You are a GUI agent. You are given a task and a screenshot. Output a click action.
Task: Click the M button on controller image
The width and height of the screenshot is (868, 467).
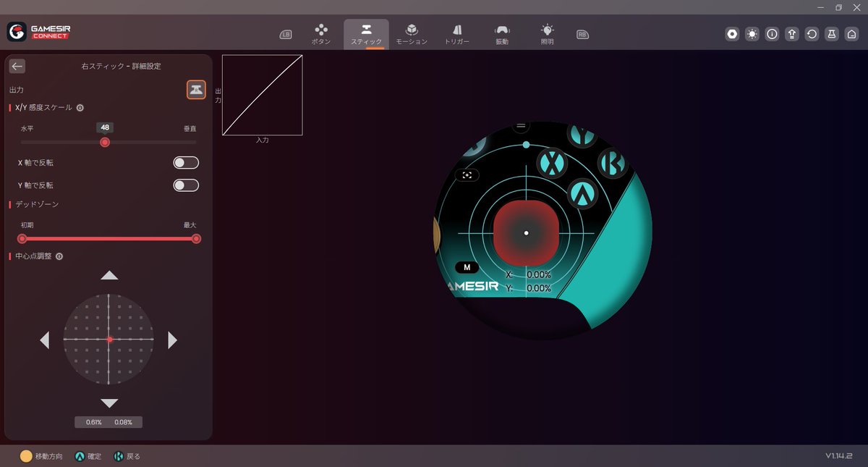click(467, 267)
